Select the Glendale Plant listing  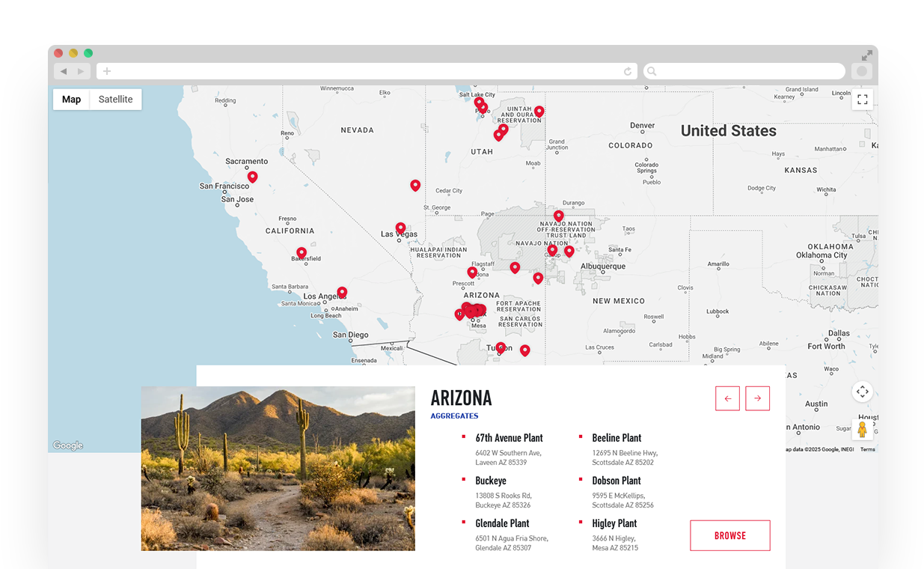[x=502, y=523]
